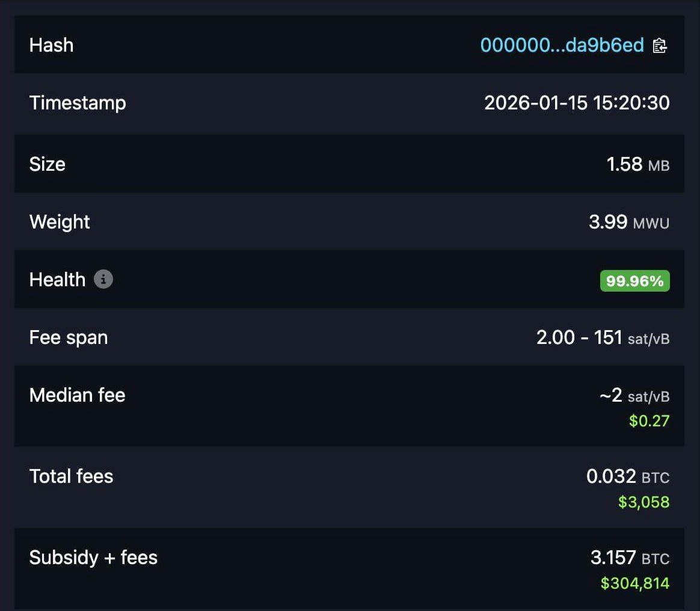Click the Subsidy + fees row label
This screenshot has width=700, height=611.
93,557
